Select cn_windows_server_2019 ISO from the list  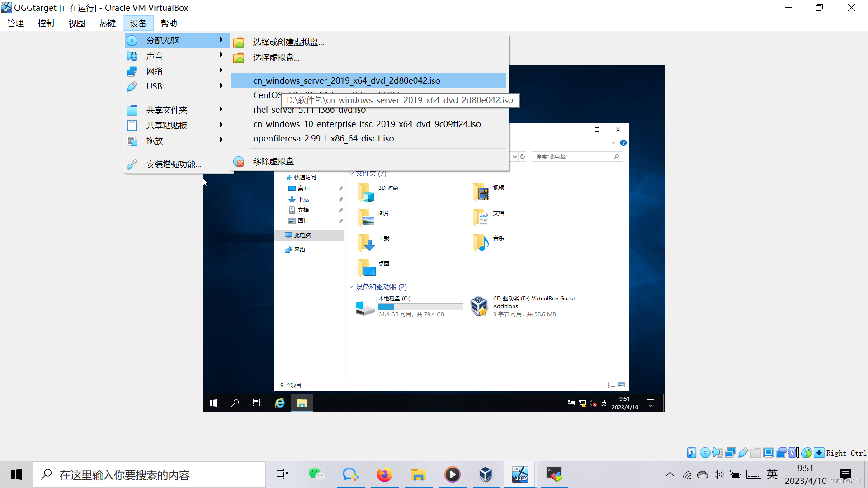(x=346, y=81)
